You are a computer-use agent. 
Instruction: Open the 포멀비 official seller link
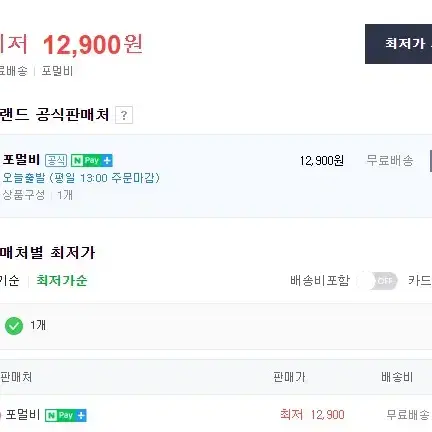[21, 160]
